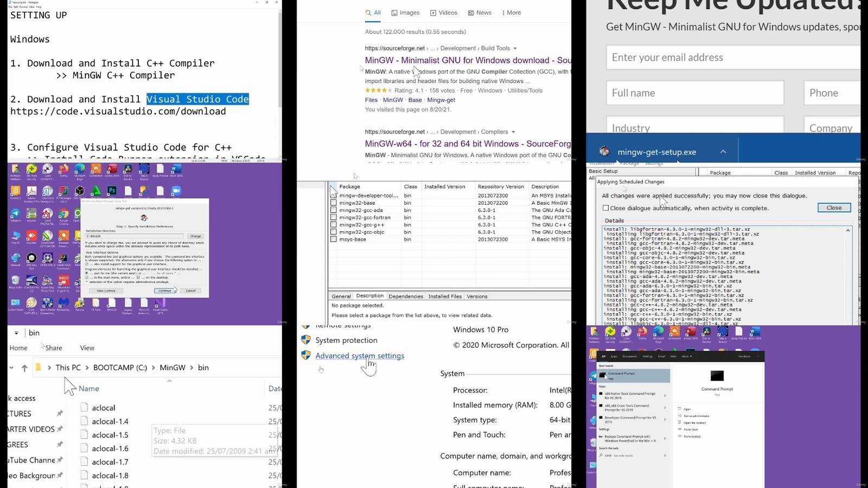The width and height of the screenshot is (868, 488).
Task: Open MinGW - Minimalist GNU for Windows result
Action: [468, 60]
